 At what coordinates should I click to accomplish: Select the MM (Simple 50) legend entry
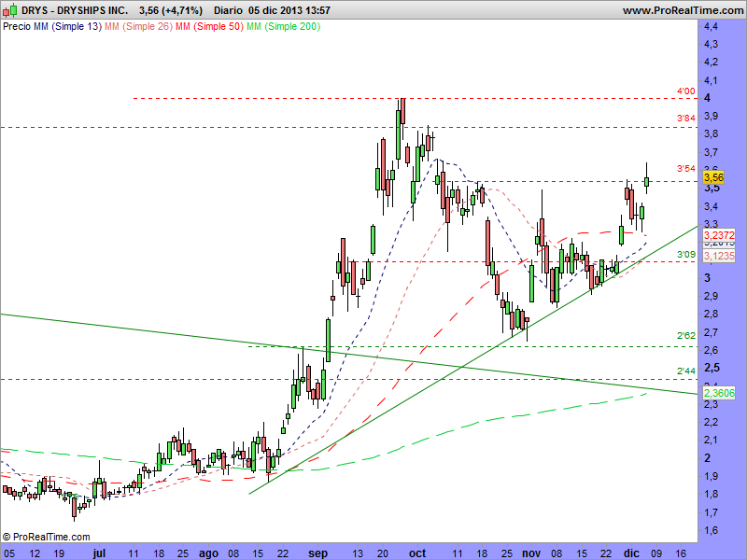pos(209,27)
